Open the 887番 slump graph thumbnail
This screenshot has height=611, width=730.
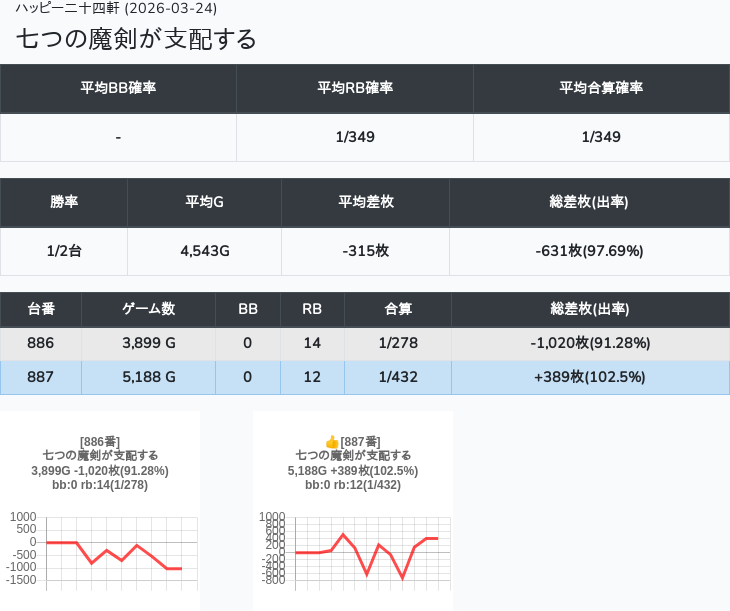[x=353, y=510]
